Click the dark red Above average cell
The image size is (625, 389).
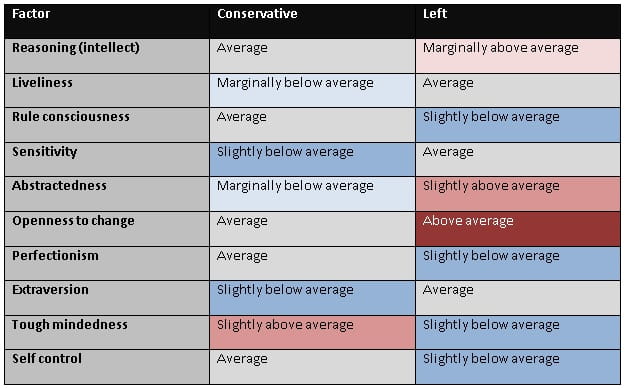pyautogui.click(x=518, y=229)
